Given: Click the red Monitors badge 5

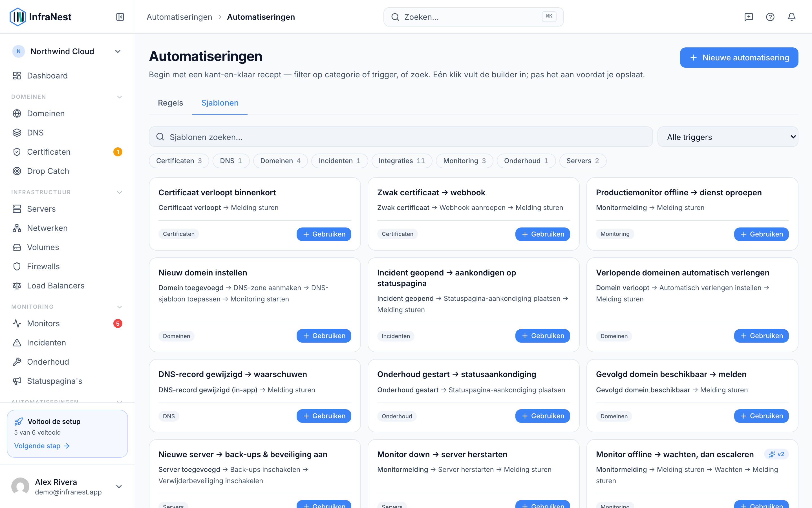Looking at the screenshot, I should pos(118,323).
